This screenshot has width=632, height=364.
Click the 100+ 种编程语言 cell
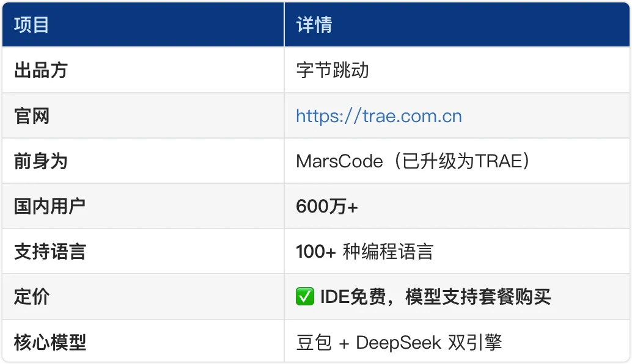[364, 252]
